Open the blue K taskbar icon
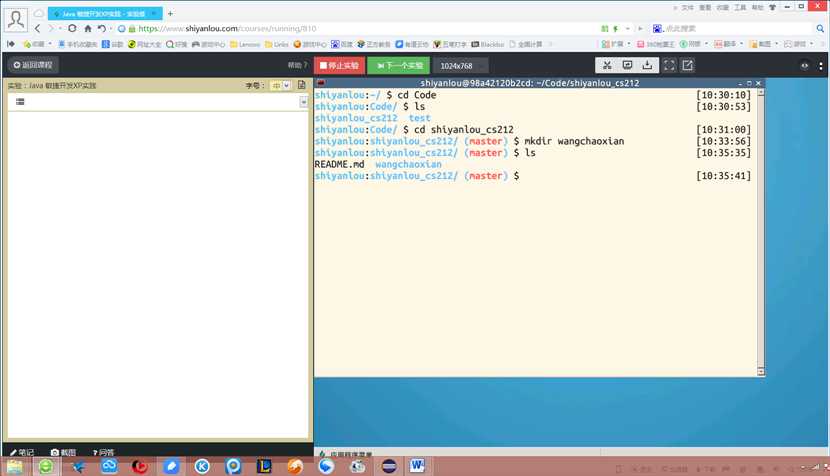The width and height of the screenshot is (830, 476). coord(202,466)
